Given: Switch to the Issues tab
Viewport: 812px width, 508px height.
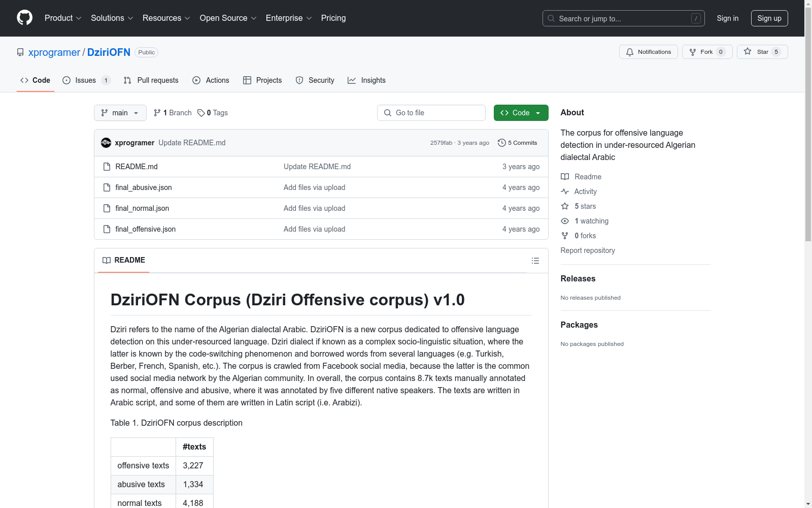Looking at the screenshot, I should click(86, 80).
